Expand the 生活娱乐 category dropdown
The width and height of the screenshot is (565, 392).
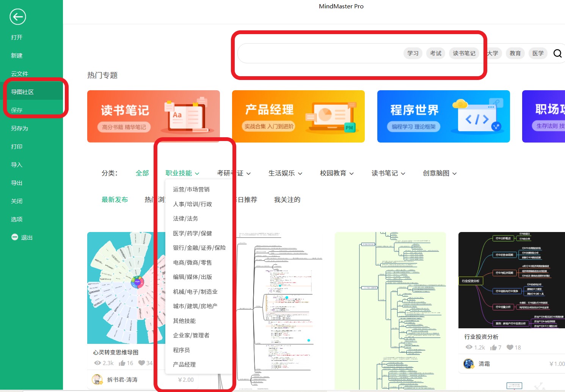[286, 173]
